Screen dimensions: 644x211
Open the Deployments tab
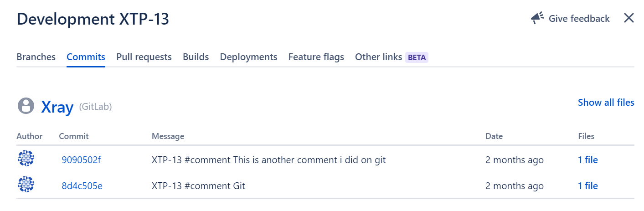coord(248,57)
